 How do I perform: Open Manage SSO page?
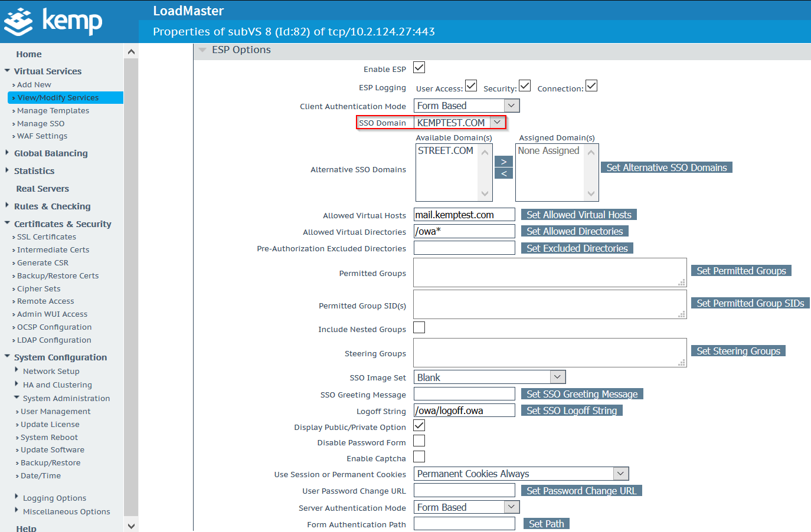point(41,124)
